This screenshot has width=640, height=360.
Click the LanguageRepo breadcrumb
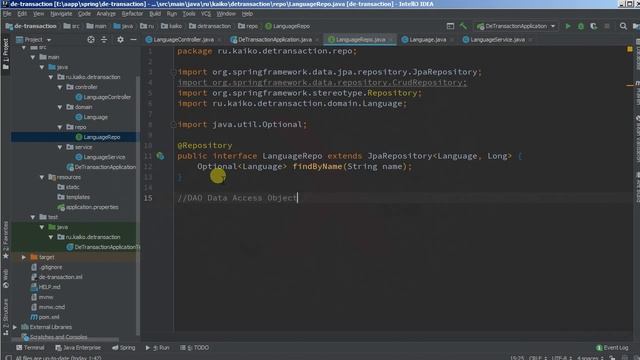[x=287, y=26]
